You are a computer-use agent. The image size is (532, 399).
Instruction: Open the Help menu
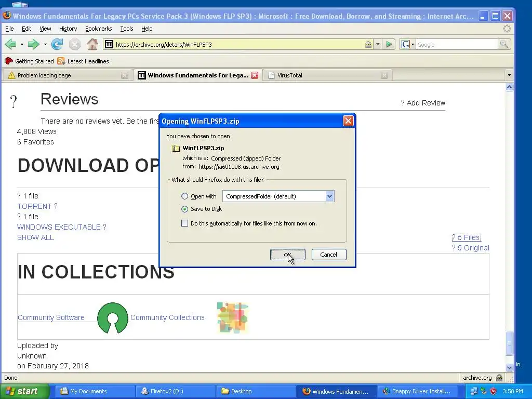147,29
